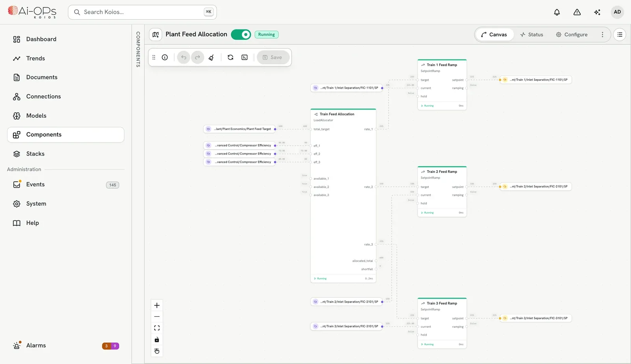Go to Trends in the sidebar
631x364 pixels.
point(65,58)
